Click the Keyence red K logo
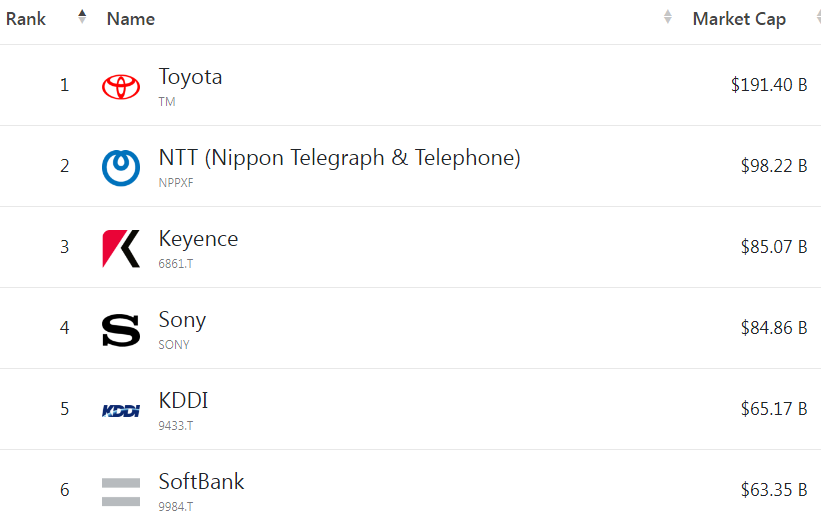Viewport: 821px width, 517px height. pos(121,248)
